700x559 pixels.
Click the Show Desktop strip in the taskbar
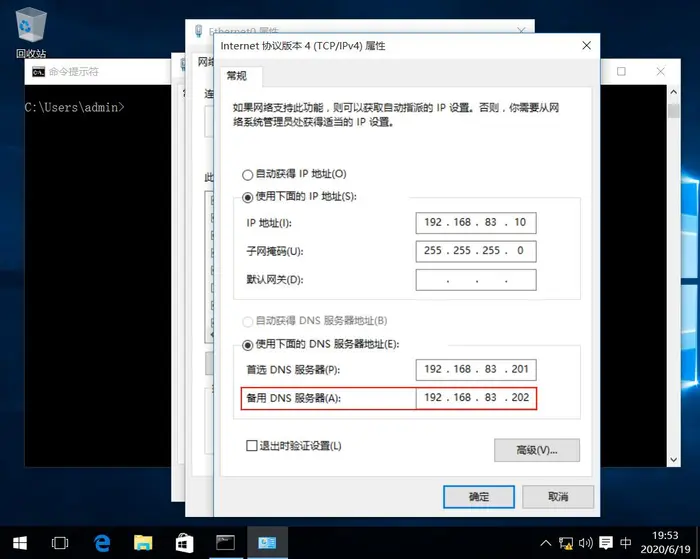tap(698, 543)
